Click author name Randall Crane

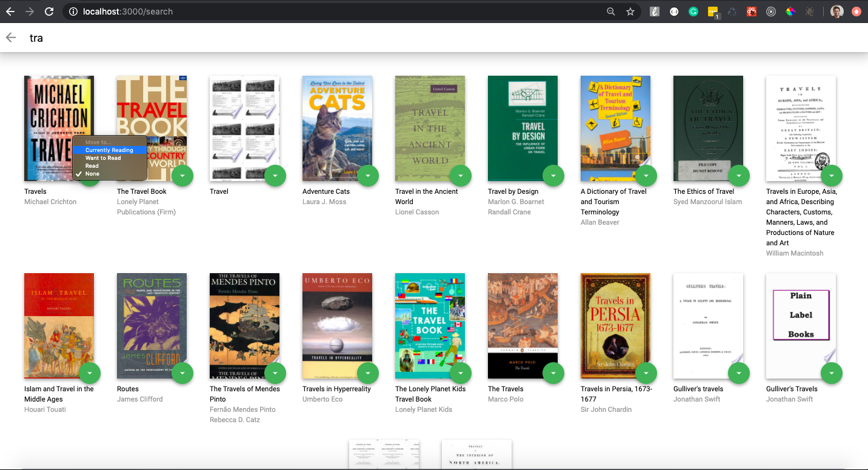tap(509, 212)
